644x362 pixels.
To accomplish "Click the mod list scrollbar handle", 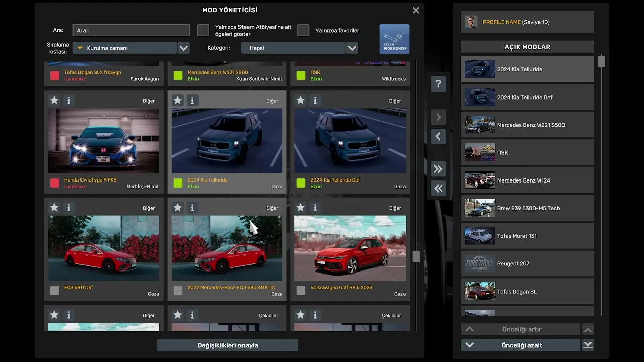I will pos(416,257).
